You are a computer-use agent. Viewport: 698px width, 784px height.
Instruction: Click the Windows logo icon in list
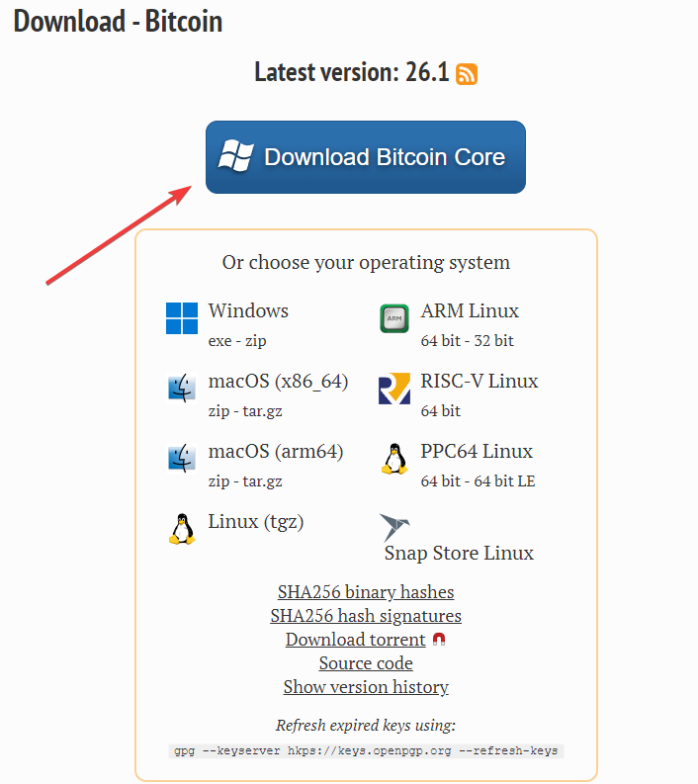pyautogui.click(x=182, y=318)
